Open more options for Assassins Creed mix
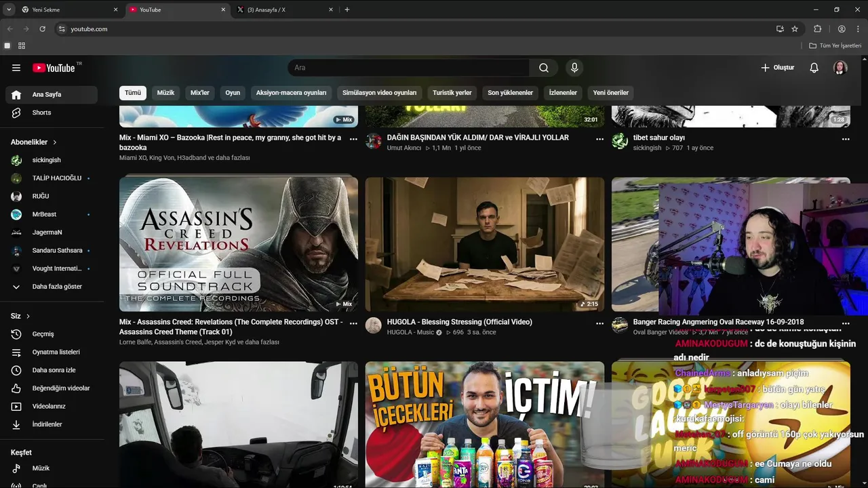868x488 pixels. pos(353,323)
